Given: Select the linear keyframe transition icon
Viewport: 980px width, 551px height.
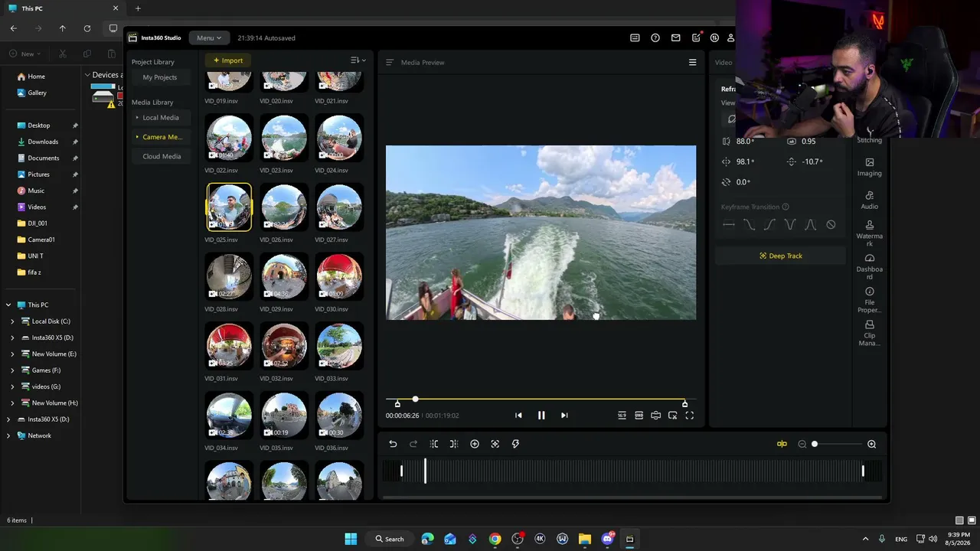Looking at the screenshot, I should (729, 224).
